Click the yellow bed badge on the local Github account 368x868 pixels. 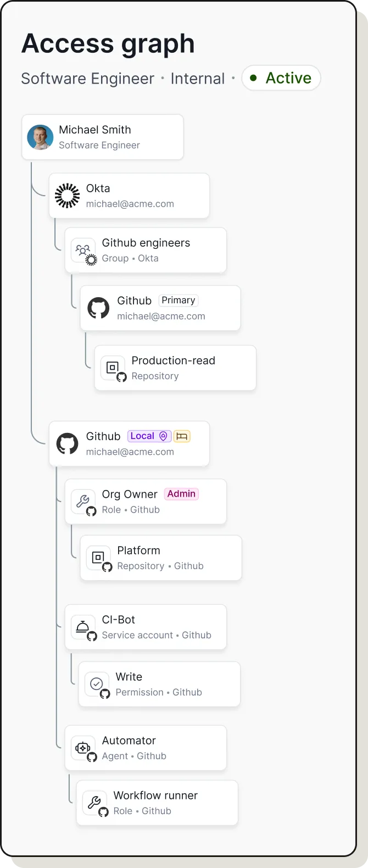[x=182, y=436]
